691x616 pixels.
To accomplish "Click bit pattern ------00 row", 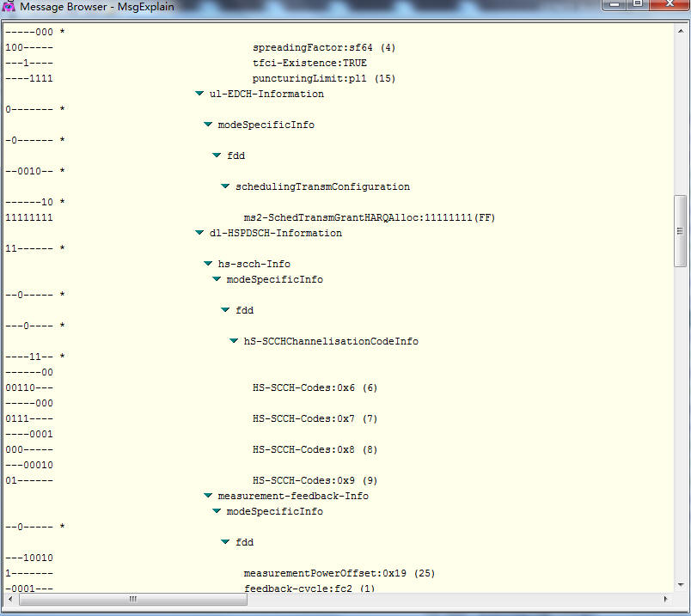I will 29,372.
